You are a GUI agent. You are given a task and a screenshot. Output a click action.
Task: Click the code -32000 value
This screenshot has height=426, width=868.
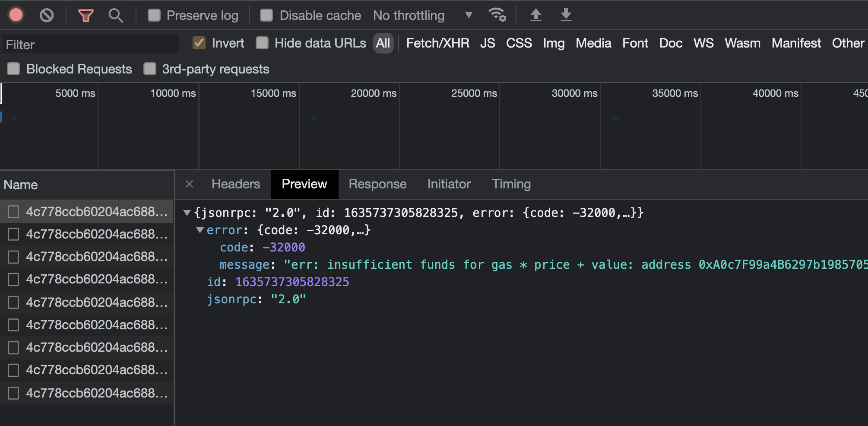284,247
